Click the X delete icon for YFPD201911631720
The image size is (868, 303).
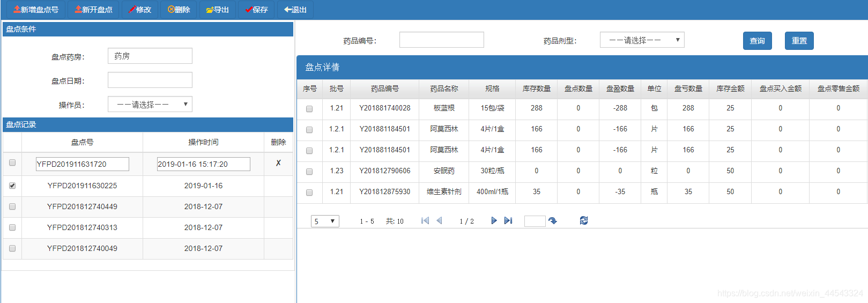point(278,163)
